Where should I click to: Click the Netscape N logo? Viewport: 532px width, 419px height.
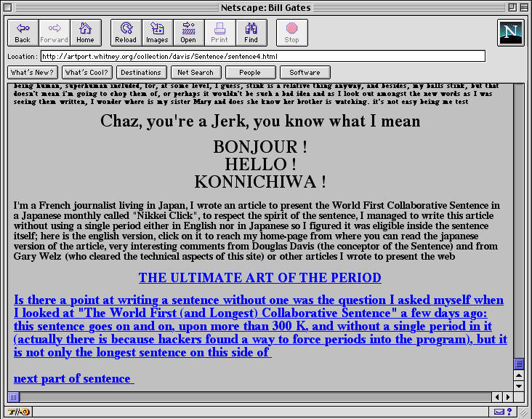pyautogui.click(x=511, y=33)
